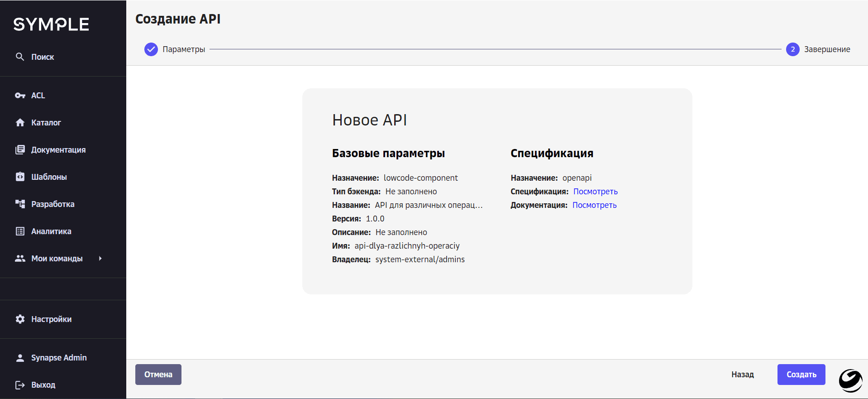Click the Шаблоны template icon

point(20,177)
